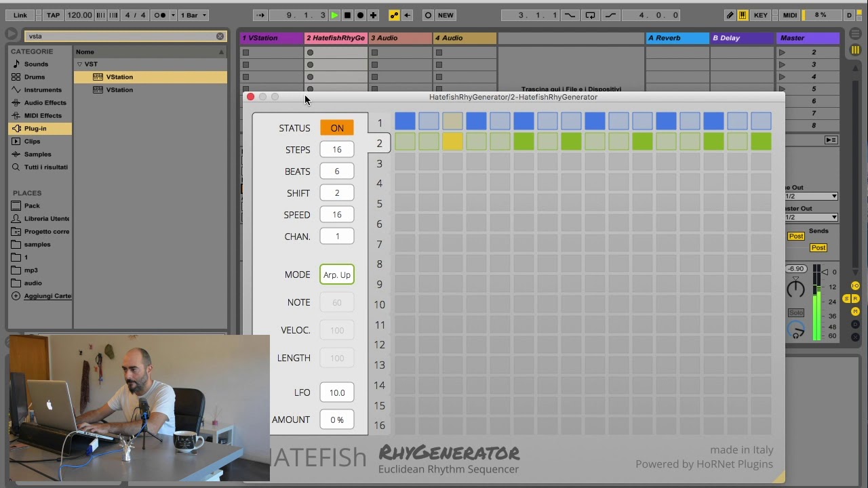This screenshot has width=868, height=488.
Task: Click the Session Record circle button
Action: [428, 15]
